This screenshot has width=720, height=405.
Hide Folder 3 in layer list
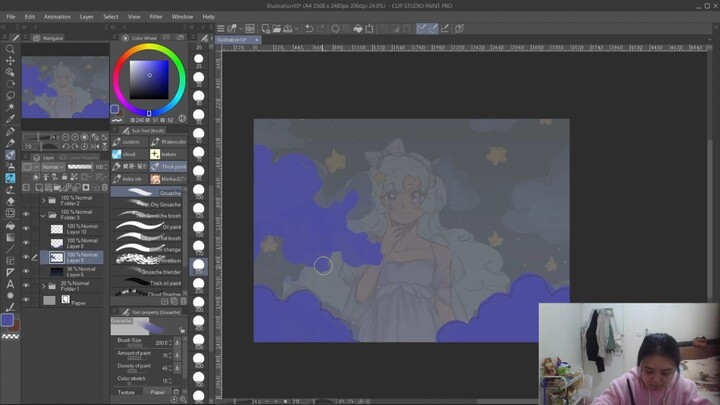pos(26,213)
